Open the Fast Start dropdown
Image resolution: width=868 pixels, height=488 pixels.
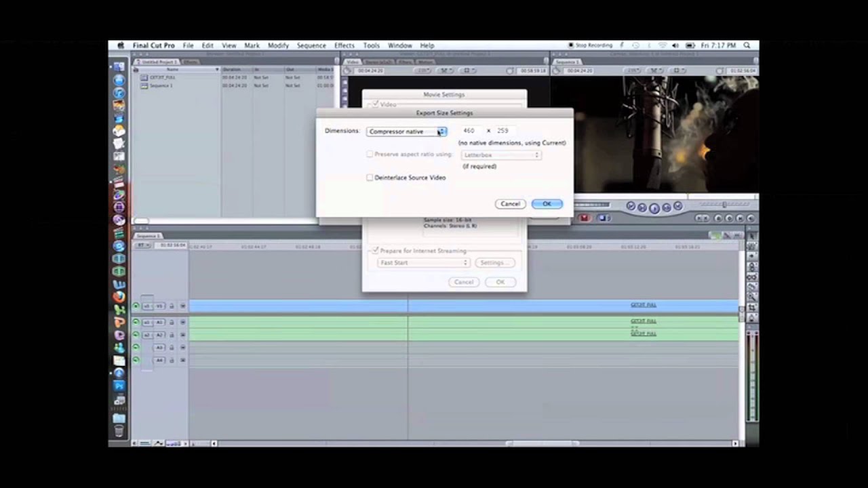pyautogui.click(x=423, y=263)
